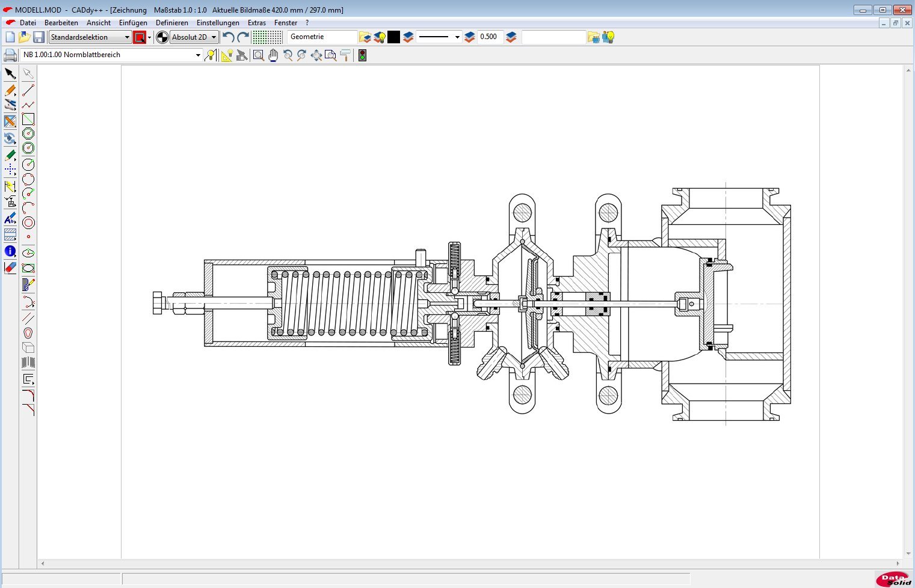Open the Bearbeiten menu
This screenshot has width=915, height=588.
click(x=61, y=23)
